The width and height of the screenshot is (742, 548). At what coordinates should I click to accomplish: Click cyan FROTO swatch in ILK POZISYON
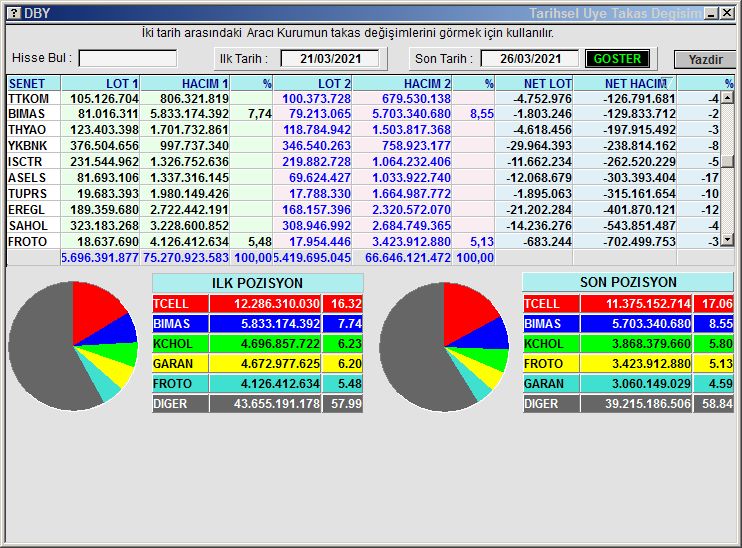pos(180,384)
